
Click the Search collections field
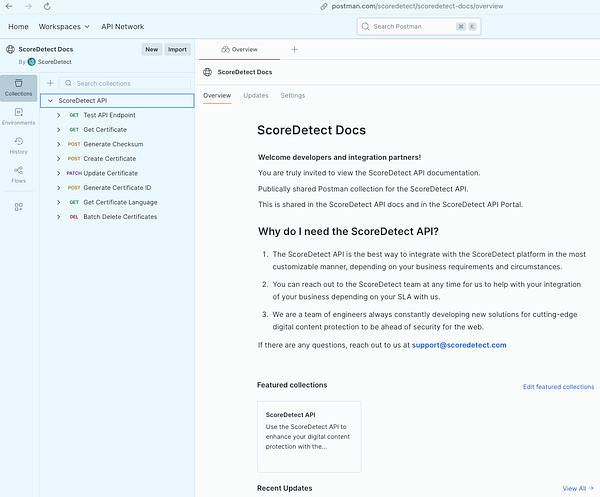click(x=125, y=83)
